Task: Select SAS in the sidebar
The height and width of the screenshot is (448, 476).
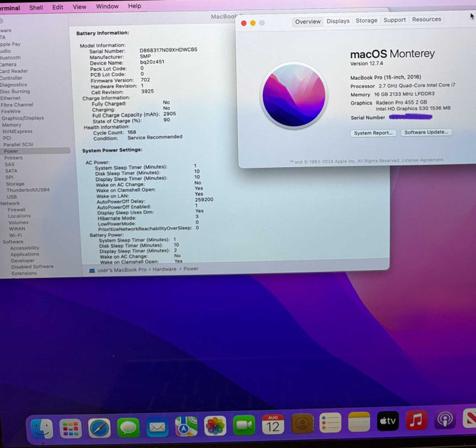Action: 10,164
